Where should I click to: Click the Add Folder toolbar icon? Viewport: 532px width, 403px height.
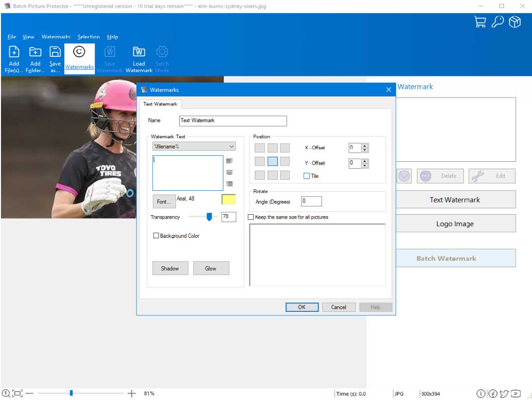point(35,52)
